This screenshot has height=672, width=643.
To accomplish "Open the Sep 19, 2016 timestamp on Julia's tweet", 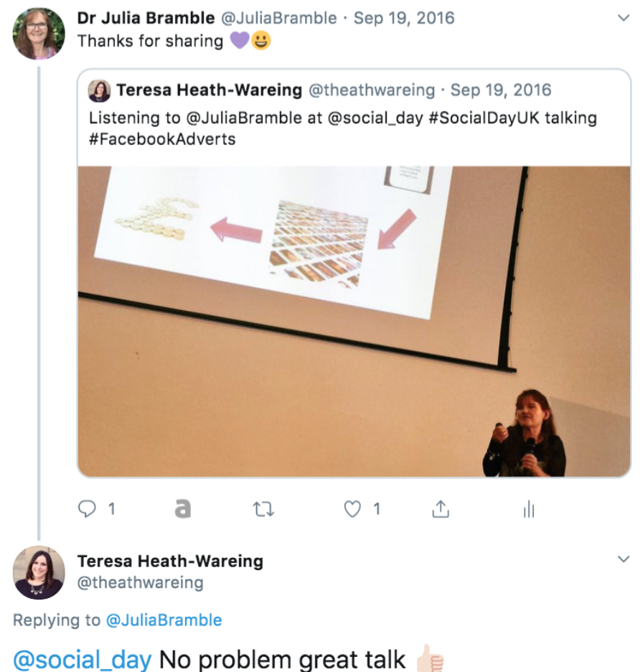I will (404, 19).
